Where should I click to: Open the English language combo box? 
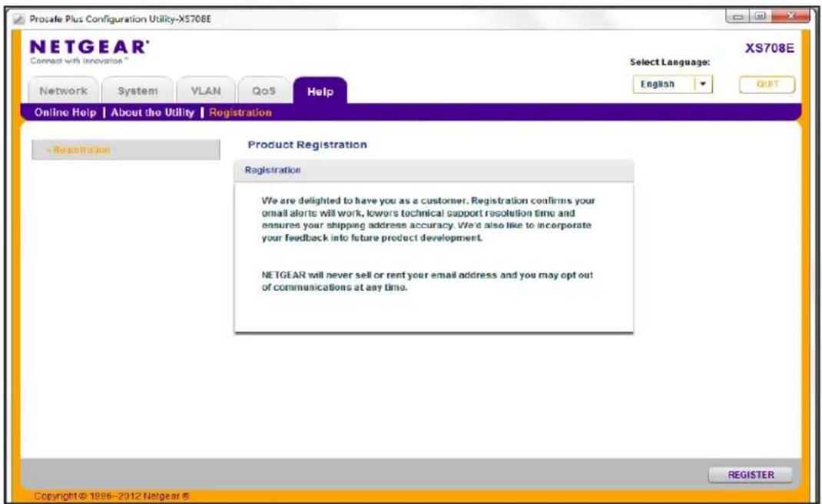[x=673, y=85]
